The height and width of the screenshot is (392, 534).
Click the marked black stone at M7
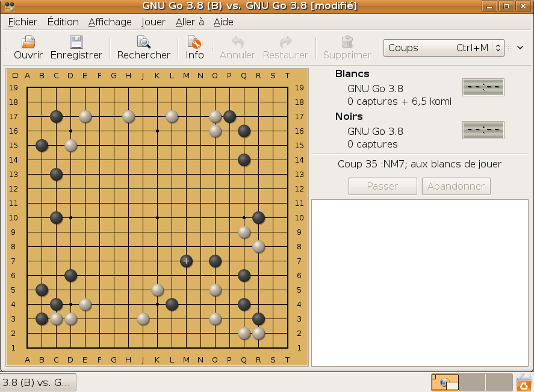(187, 261)
